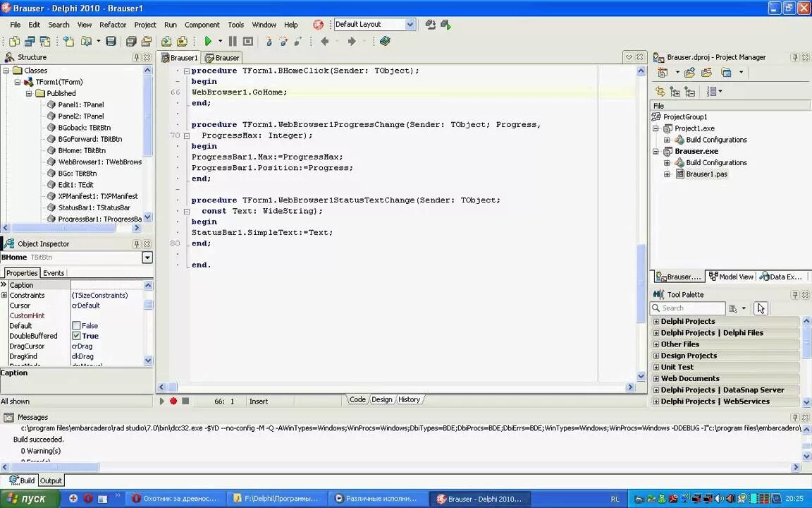Click the Play Macro triangle button

point(161,401)
